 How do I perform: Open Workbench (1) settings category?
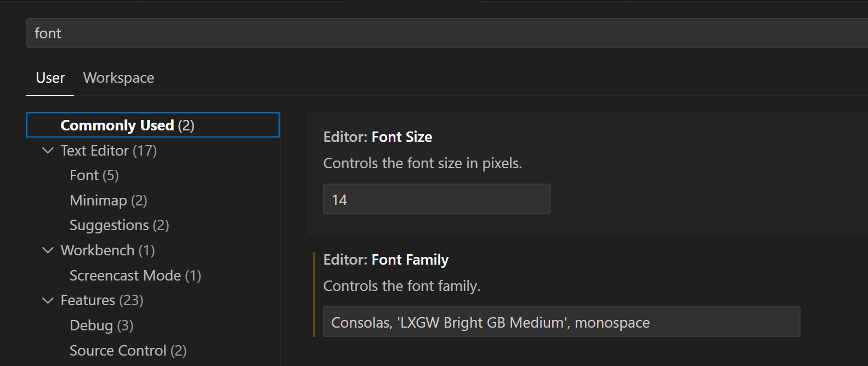[x=107, y=250]
